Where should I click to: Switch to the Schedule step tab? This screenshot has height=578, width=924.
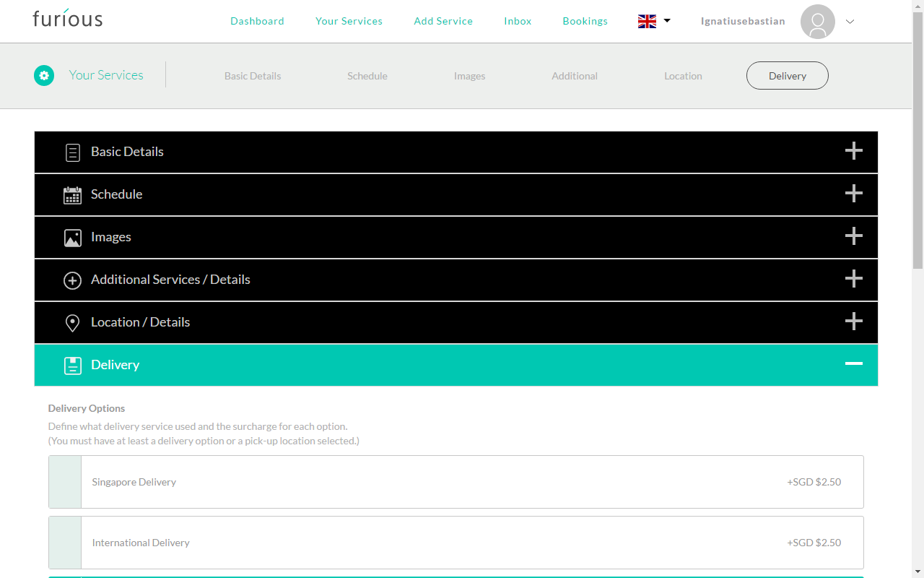pyautogui.click(x=367, y=76)
